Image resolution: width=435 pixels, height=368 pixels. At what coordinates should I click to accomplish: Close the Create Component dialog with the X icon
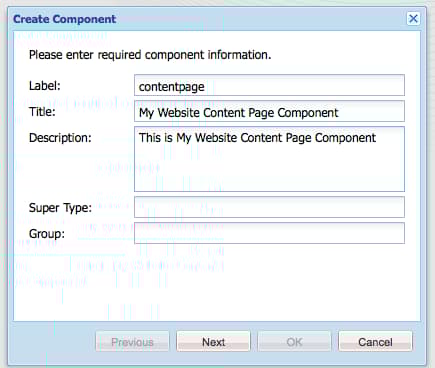[x=413, y=18]
